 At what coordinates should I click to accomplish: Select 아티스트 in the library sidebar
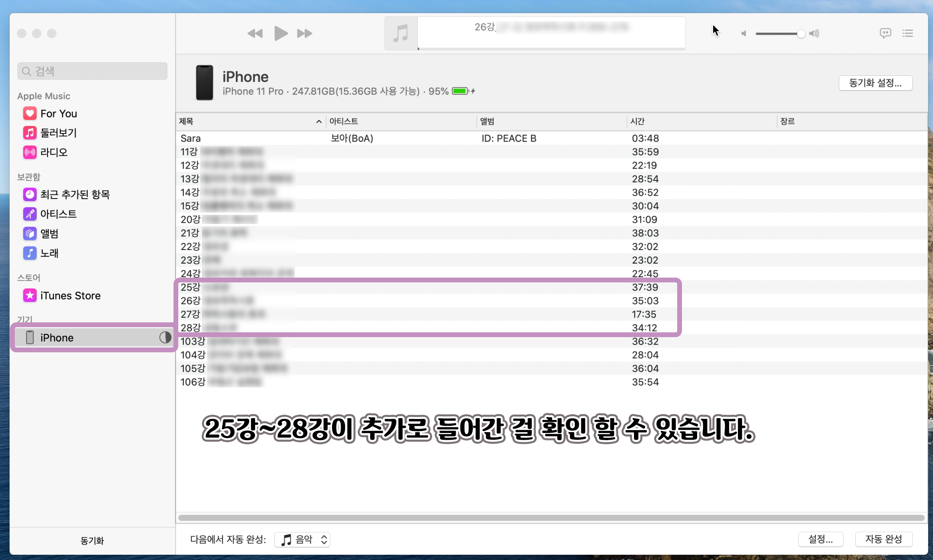point(58,214)
